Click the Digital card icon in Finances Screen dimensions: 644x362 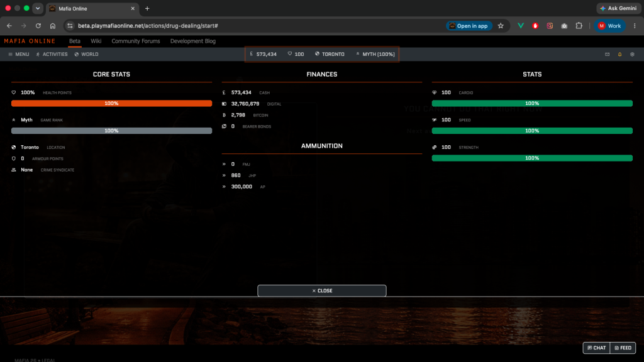(224, 104)
